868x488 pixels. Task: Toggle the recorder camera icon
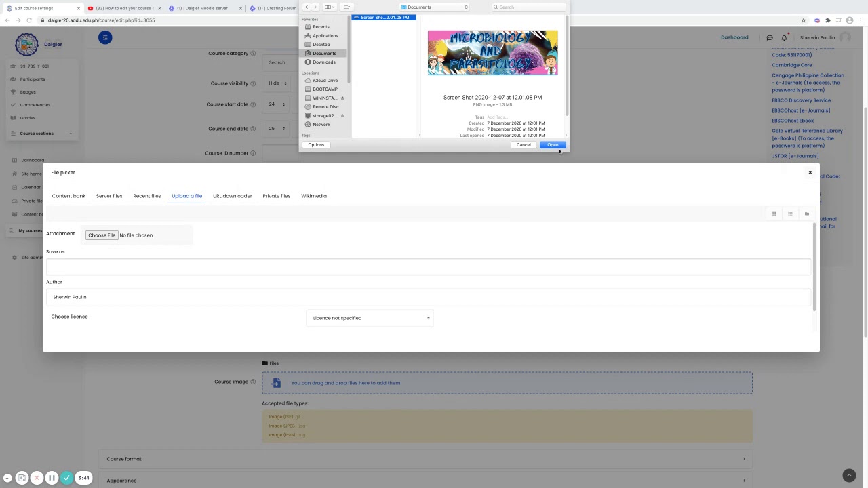pyautogui.click(x=22, y=478)
